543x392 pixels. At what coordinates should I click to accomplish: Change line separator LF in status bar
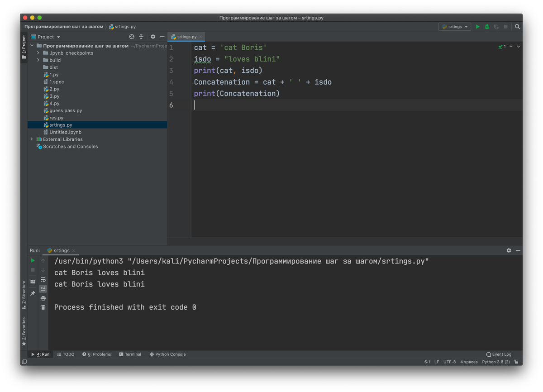coord(437,362)
